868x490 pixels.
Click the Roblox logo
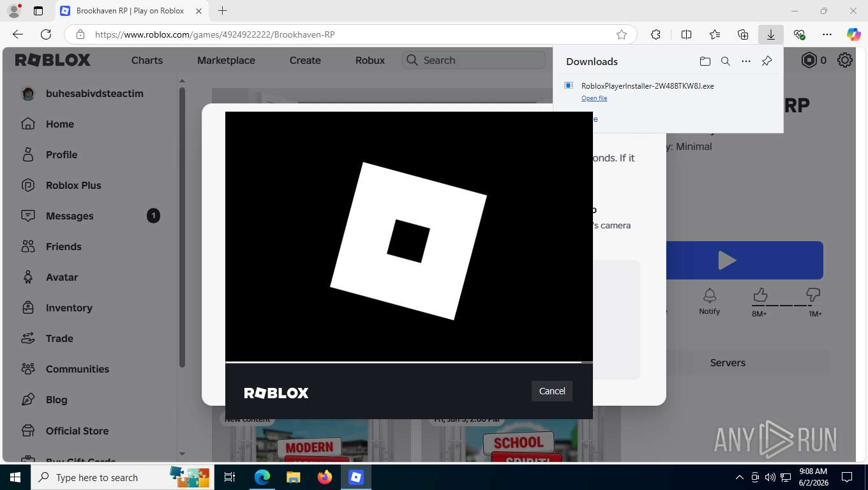tap(53, 60)
